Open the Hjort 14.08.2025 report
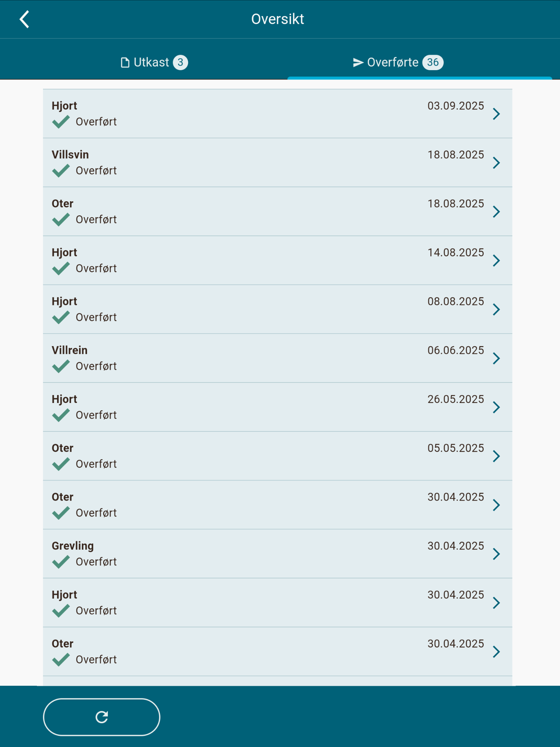The height and width of the screenshot is (747, 560). tap(277, 260)
